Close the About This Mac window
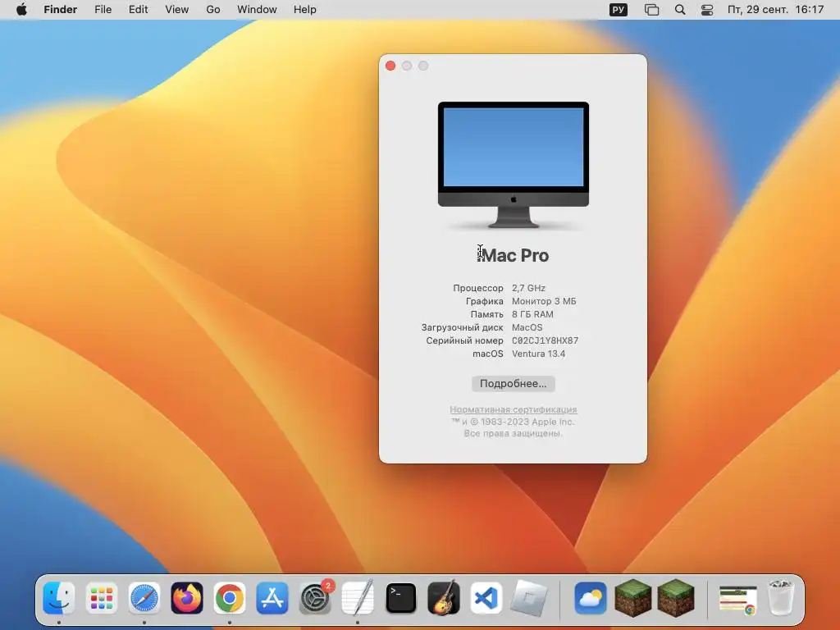Image resolution: width=840 pixels, height=630 pixels. click(390, 66)
